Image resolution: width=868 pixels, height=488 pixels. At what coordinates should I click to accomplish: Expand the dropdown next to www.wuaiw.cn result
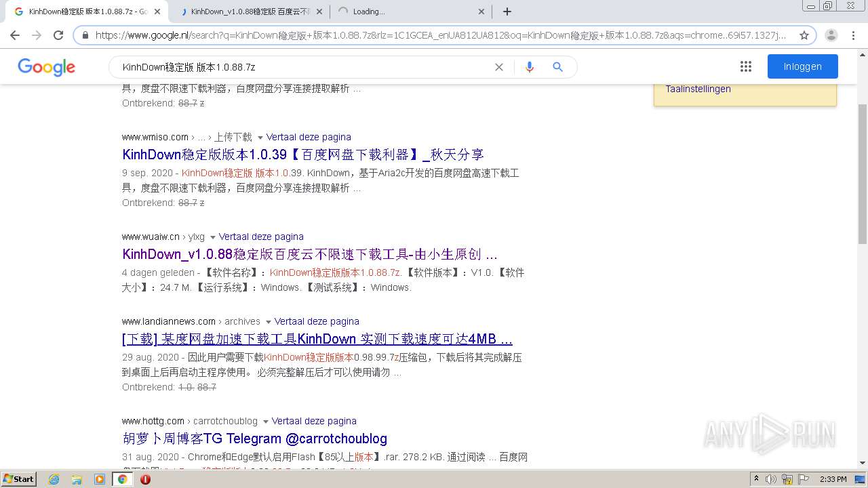pyautogui.click(x=212, y=237)
